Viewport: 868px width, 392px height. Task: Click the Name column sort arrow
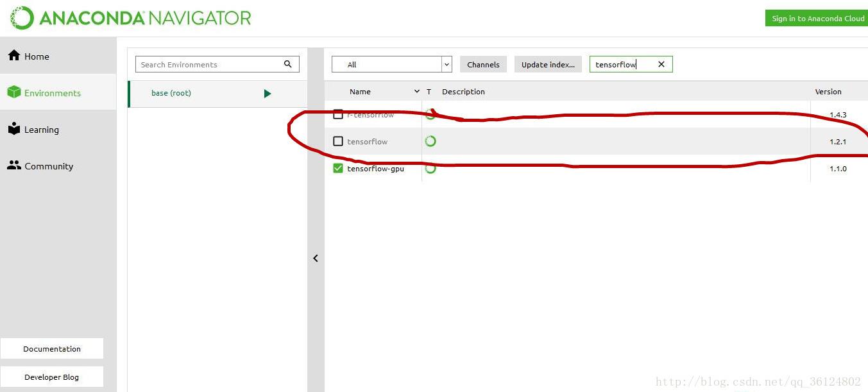pos(417,92)
